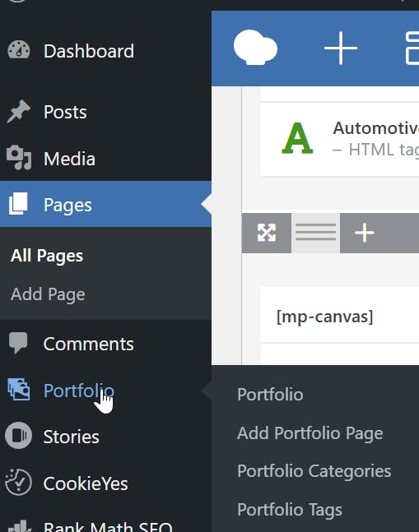419x532 pixels.
Task: Click the Stories circular icon
Action: point(19,436)
